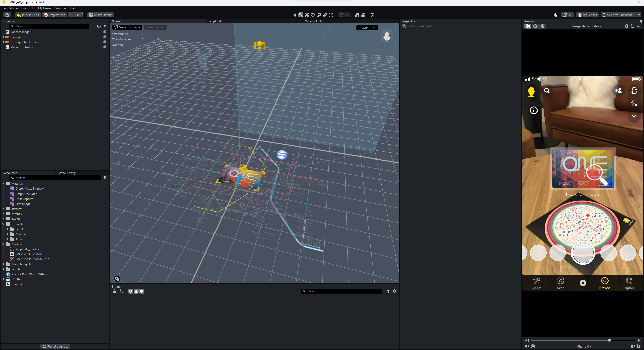Click the Objects panel filter icon
The height and width of the screenshot is (350, 644).
pos(105,26)
